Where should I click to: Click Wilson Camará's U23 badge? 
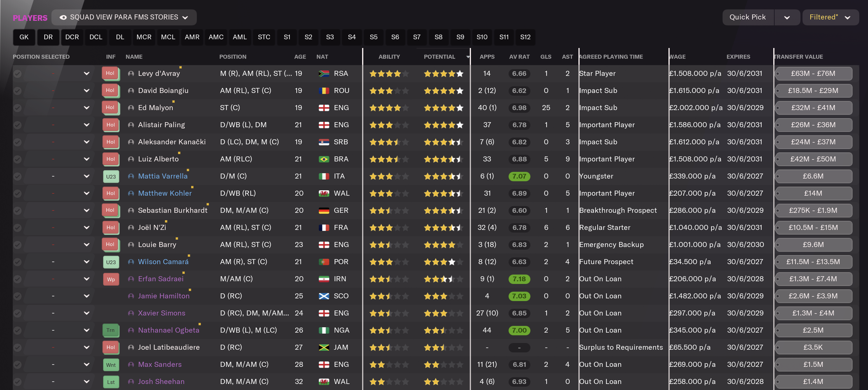click(111, 262)
